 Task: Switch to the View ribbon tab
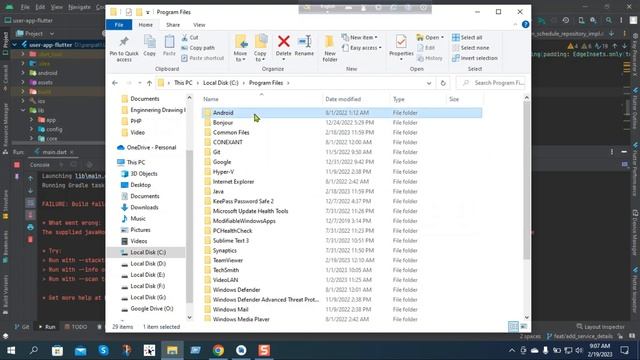(x=199, y=25)
